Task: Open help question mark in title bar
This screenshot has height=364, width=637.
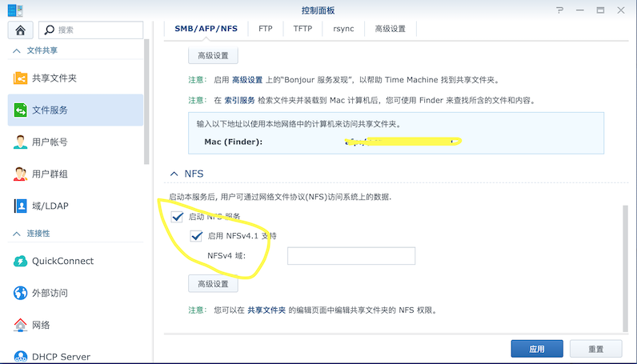Action: (560, 10)
